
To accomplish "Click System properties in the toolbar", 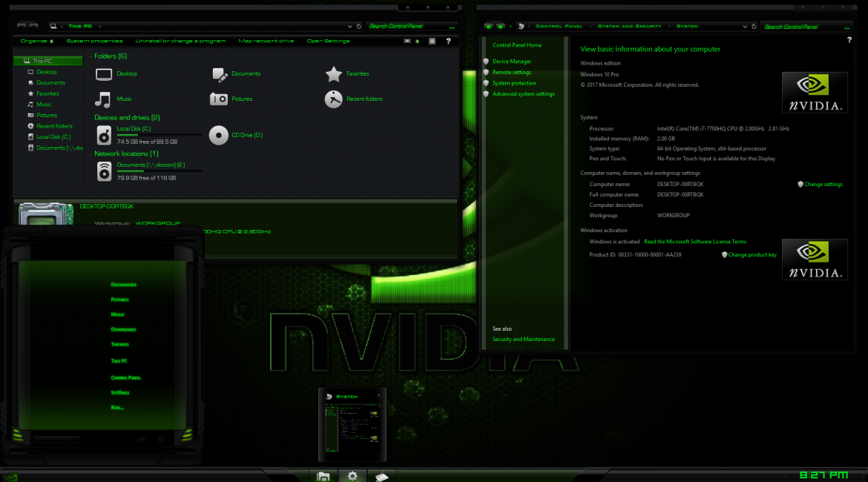I will pyautogui.click(x=95, y=41).
